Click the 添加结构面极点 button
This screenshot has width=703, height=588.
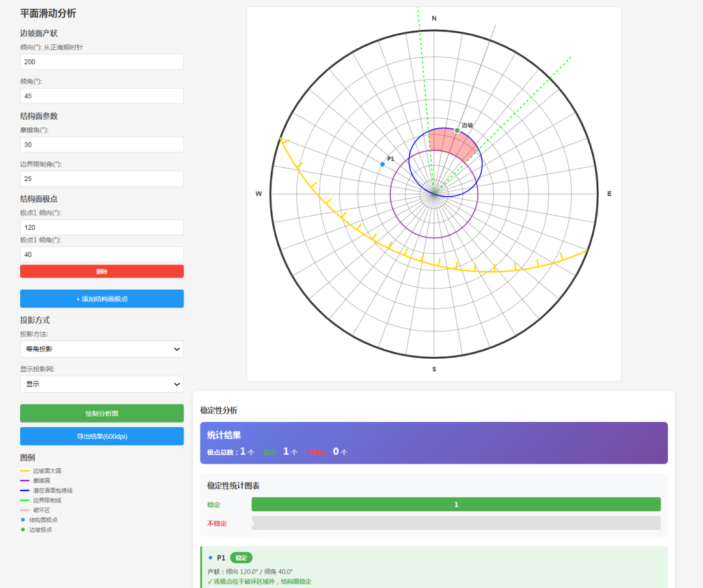(x=102, y=299)
